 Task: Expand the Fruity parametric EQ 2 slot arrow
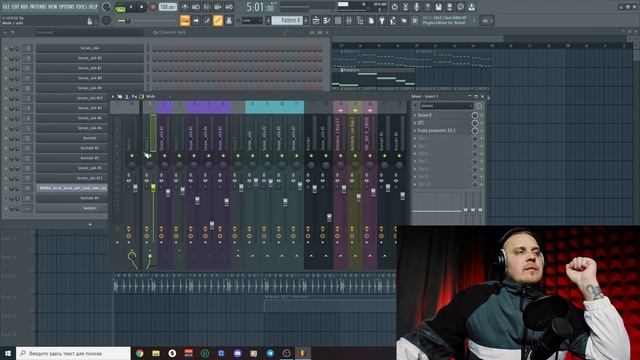[x=415, y=131]
